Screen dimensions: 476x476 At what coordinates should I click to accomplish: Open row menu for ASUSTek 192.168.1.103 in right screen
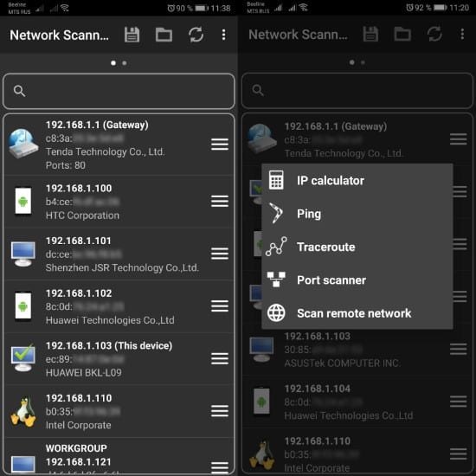pos(459,349)
